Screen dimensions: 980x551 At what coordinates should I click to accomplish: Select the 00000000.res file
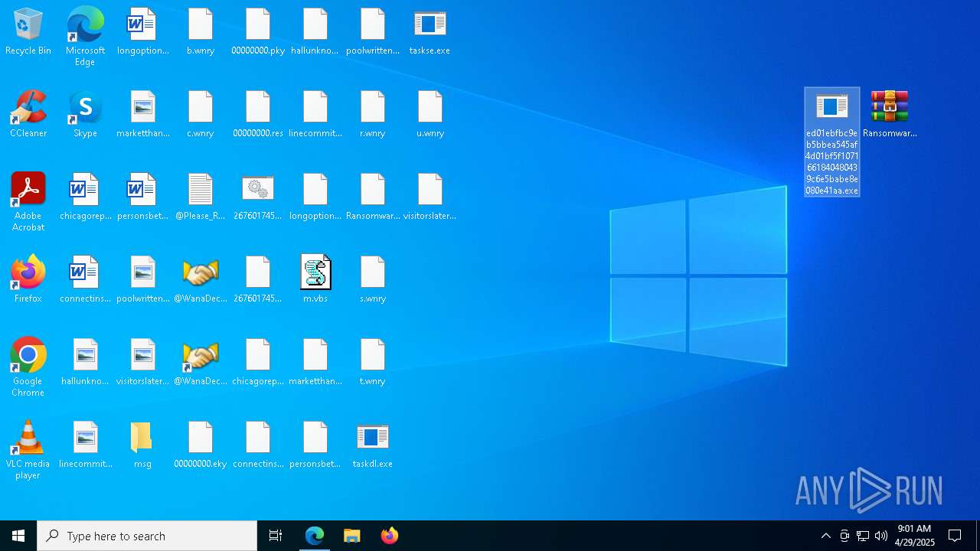[258, 115]
